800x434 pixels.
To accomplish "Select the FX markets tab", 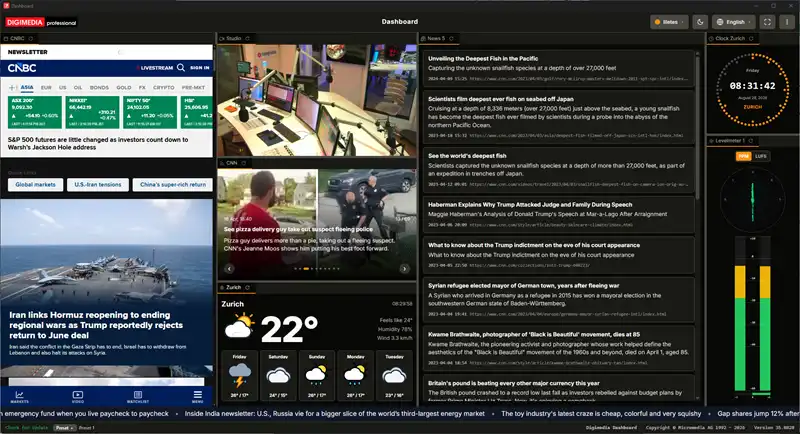I will coord(142,88).
